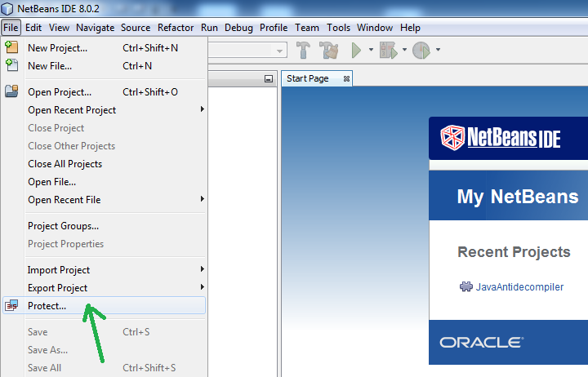
Task: Choose New Project... in the File menu
Action: coord(57,48)
